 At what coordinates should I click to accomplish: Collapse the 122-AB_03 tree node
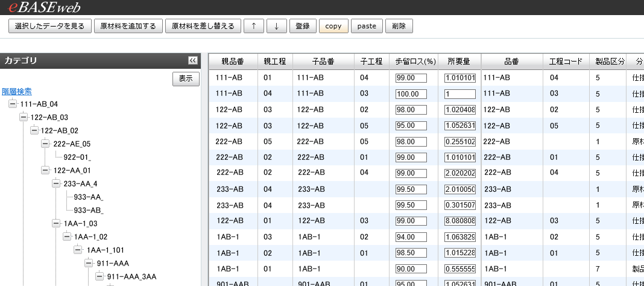coord(24,117)
